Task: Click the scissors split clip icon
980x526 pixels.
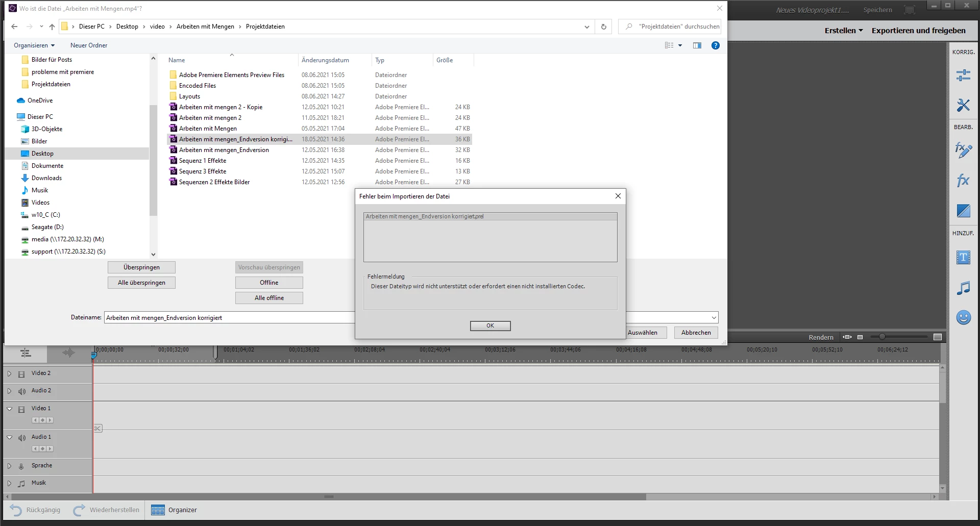Action: [x=98, y=429]
